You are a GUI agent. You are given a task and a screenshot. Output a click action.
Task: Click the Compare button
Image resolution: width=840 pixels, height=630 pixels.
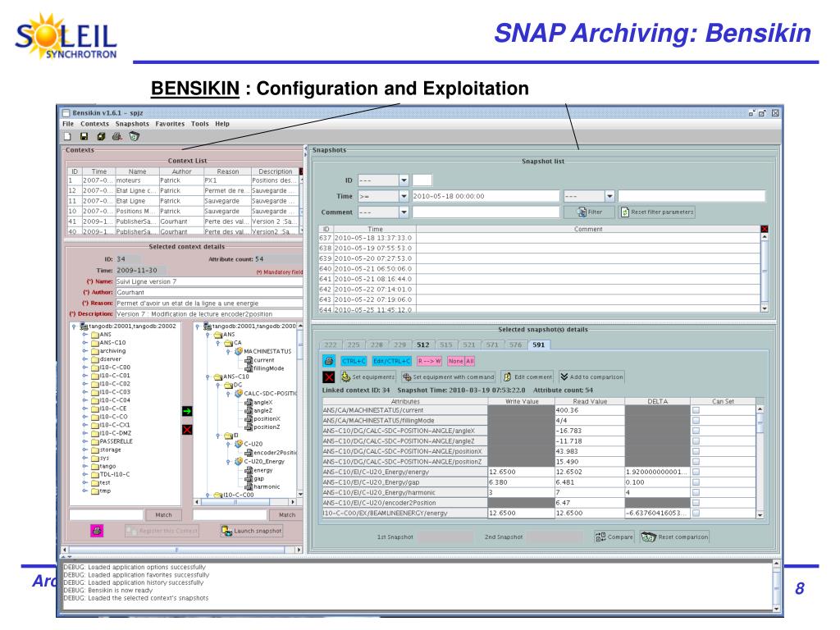point(614,536)
